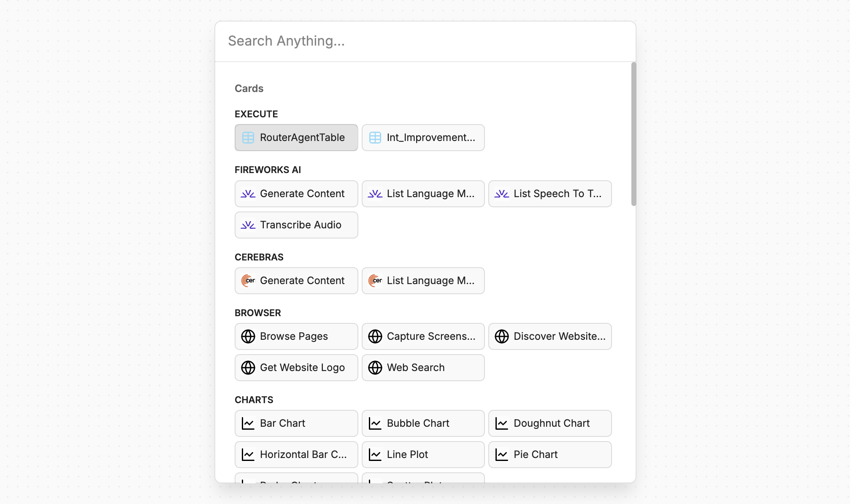
Task: Choose the Capture Screenshot card
Action: pyautogui.click(x=423, y=336)
